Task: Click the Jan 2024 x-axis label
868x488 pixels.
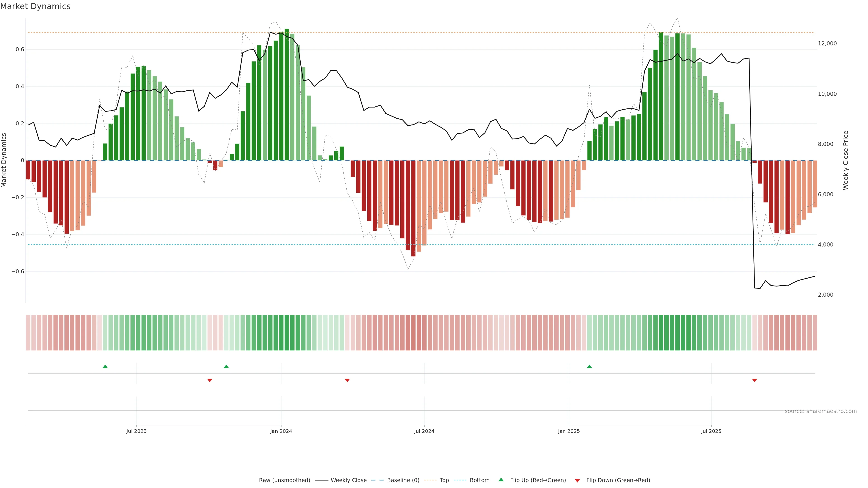Action: coord(281,431)
